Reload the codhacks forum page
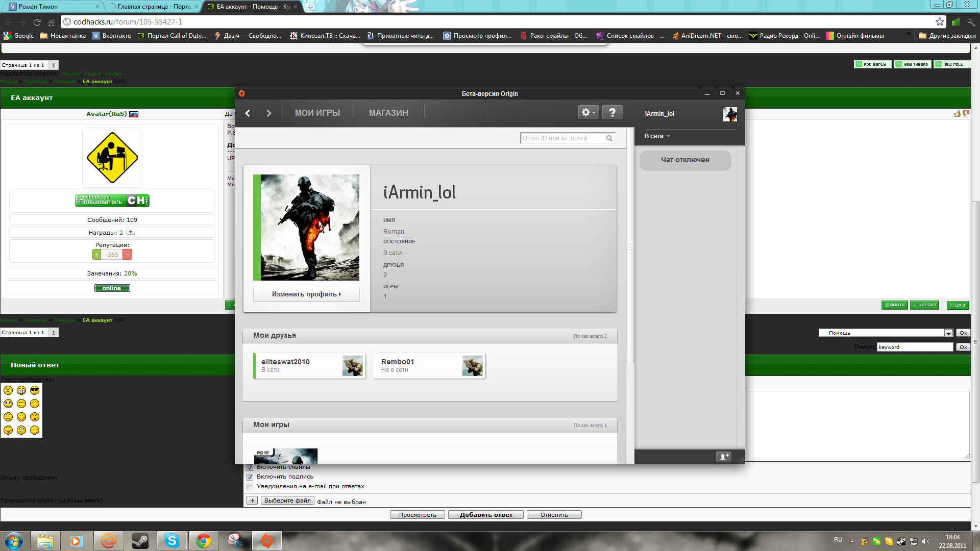This screenshot has height=551, width=980. [37, 22]
